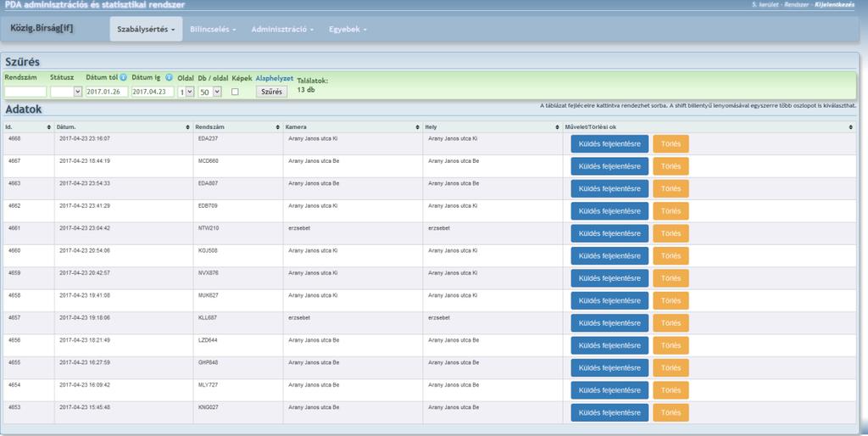The height and width of the screenshot is (436, 868).
Task: Click Törlés for record 4661
Action: click(x=671, y=234)
